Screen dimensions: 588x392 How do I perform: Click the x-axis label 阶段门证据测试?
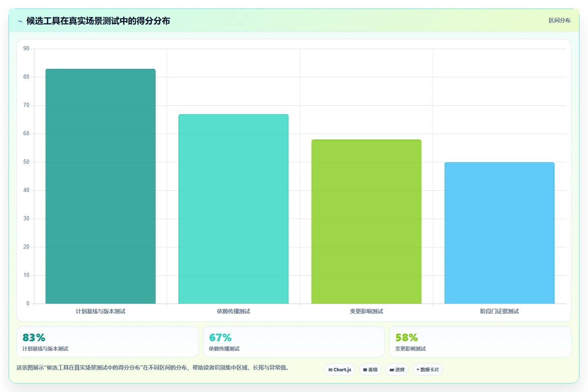click(499, 311)
